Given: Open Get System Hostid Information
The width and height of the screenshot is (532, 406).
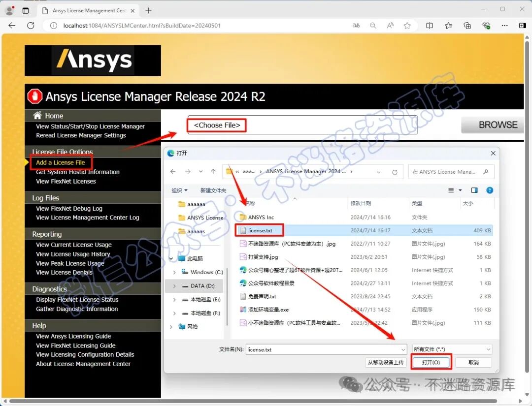Looking at the screenshot, I should [78, 172].
